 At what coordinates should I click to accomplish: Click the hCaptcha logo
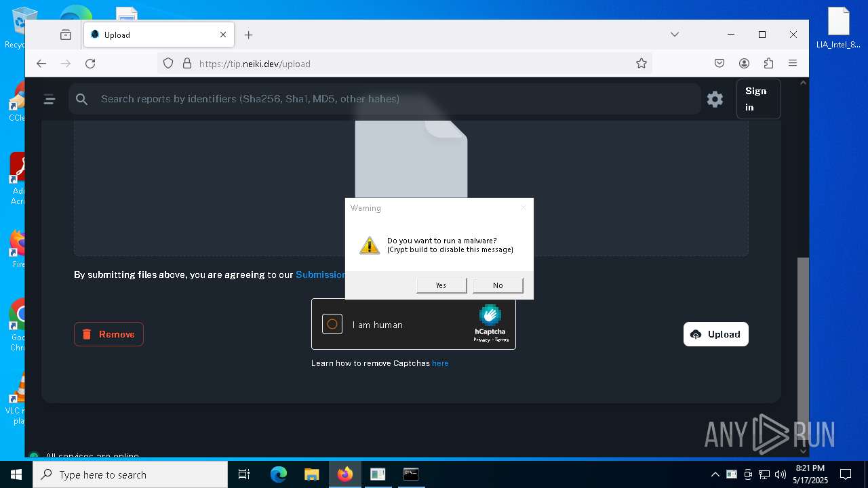click(x=490, y=316)
